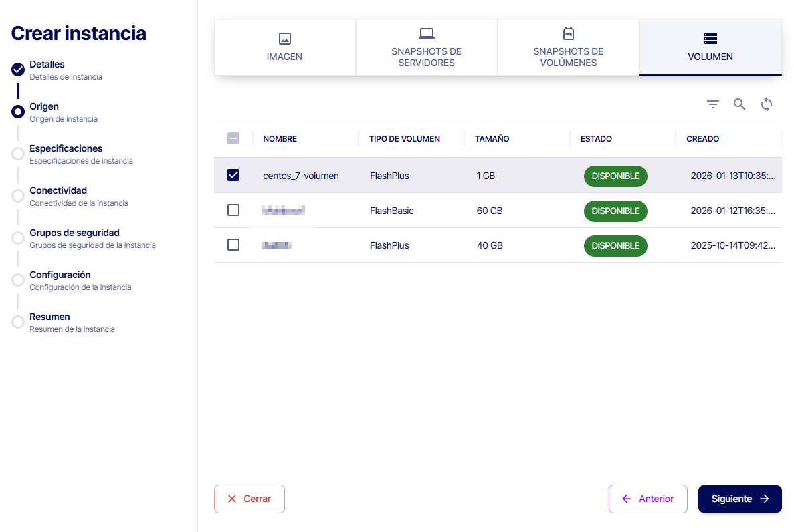Click the Anterior button
The image size is (794, 532).
click(x=648, y=499)
